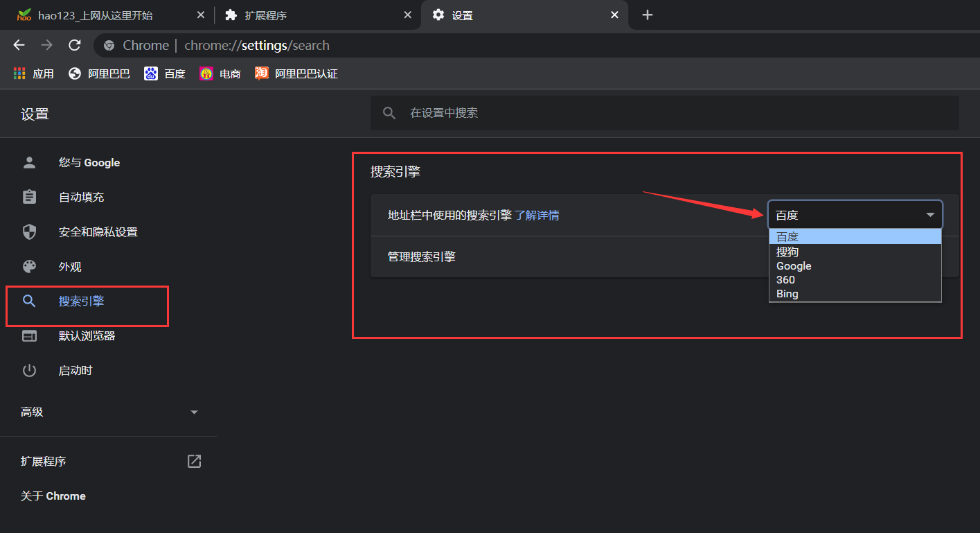Close the 设置 tab
This screenshot has height=533, width=980.
pos(614,15)
